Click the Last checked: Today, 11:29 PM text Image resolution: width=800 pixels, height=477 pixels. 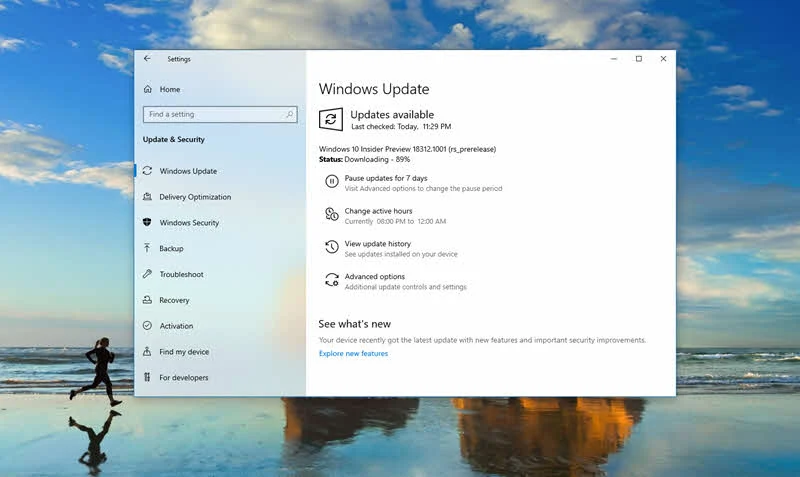(401, 127)
